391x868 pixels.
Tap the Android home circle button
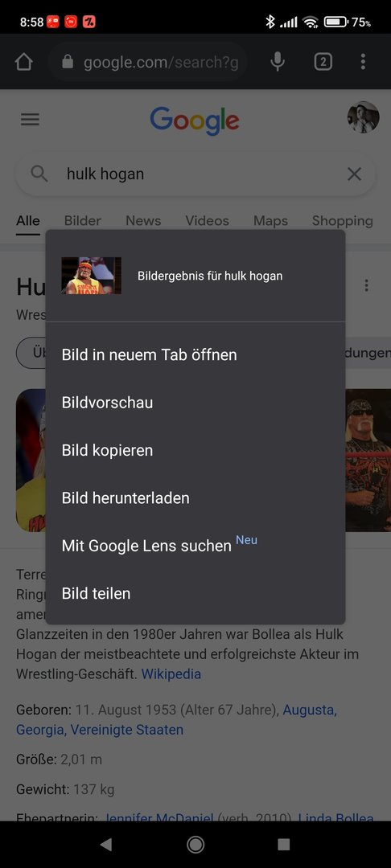coord(195,844)
